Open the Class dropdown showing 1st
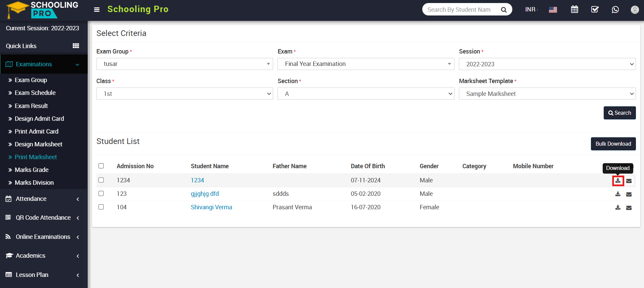This screenshot has width=644, height=288. point(185,94)
